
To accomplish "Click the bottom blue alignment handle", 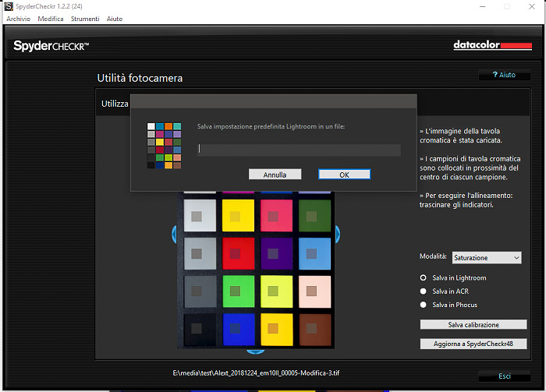I will click(256, 351).
